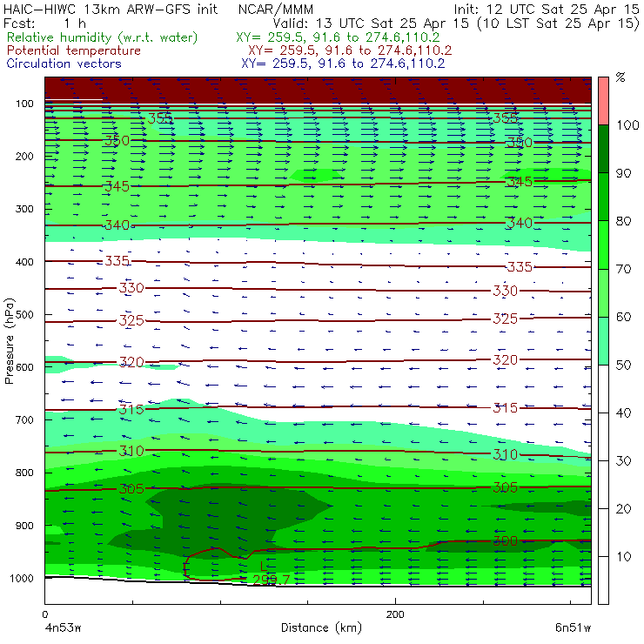Click the "NCAR/MMM" header text
The width and height of the screenshot is (644, 644).
point(276,9)
